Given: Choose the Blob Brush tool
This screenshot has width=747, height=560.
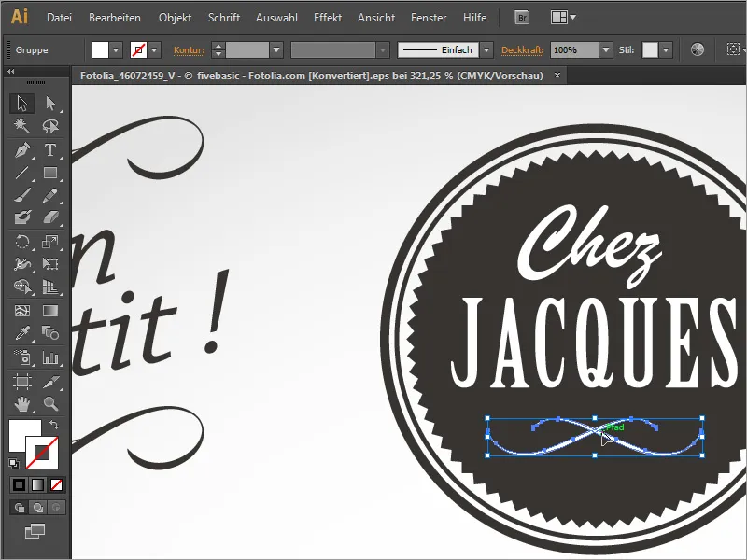Looking at the screenshot, I should coord(22,217).
